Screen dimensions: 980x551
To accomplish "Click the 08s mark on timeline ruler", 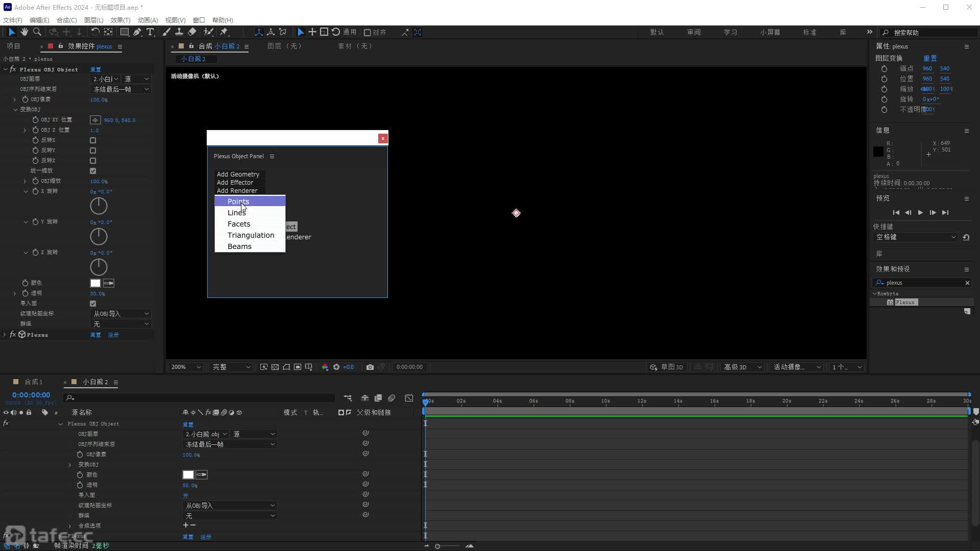I will (570, 401).
